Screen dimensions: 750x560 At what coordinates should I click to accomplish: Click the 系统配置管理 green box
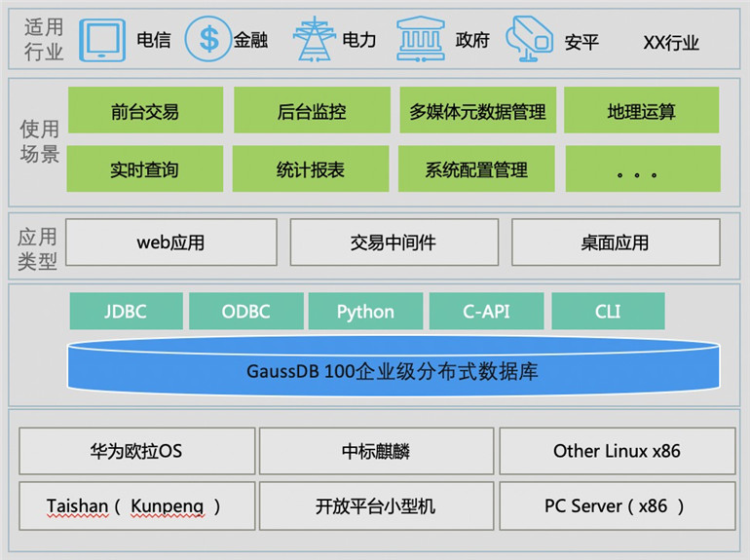pos(476,168)
